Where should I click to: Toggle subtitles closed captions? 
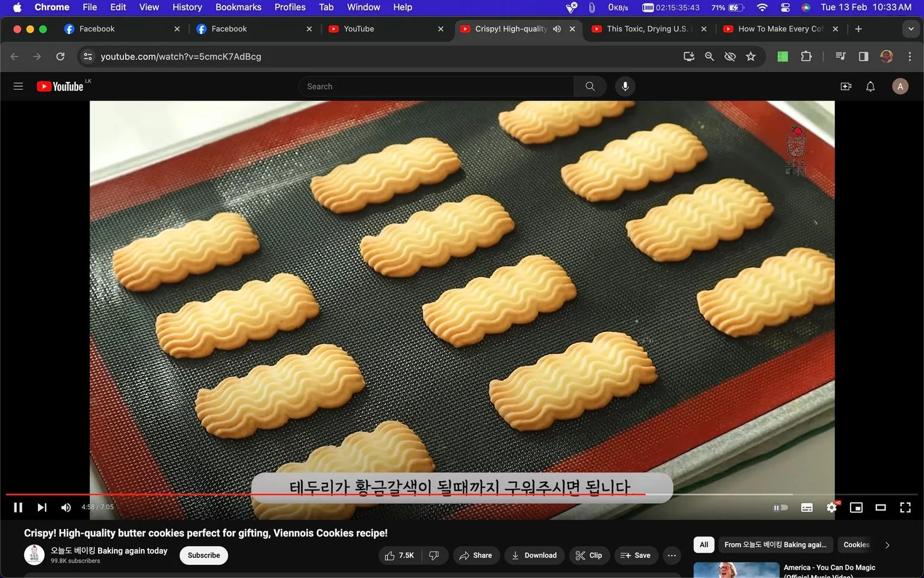(x=807, y=508)
